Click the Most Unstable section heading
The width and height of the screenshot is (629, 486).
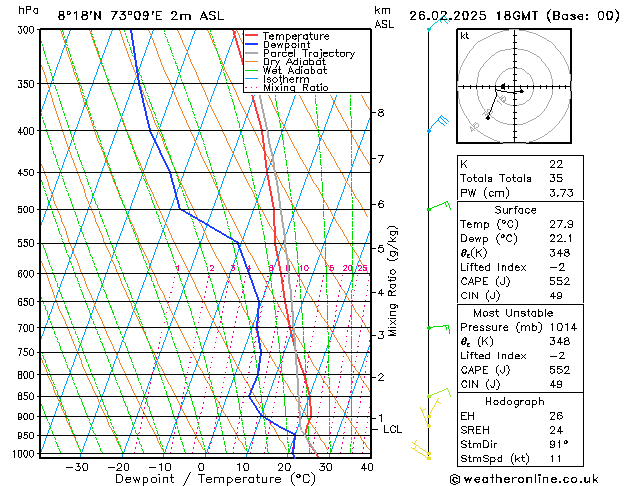pyautogui.click(x=513, y=313)
